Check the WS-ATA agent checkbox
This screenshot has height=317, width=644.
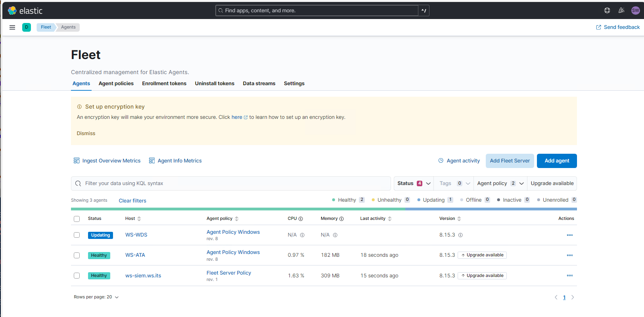coord(77,255)
